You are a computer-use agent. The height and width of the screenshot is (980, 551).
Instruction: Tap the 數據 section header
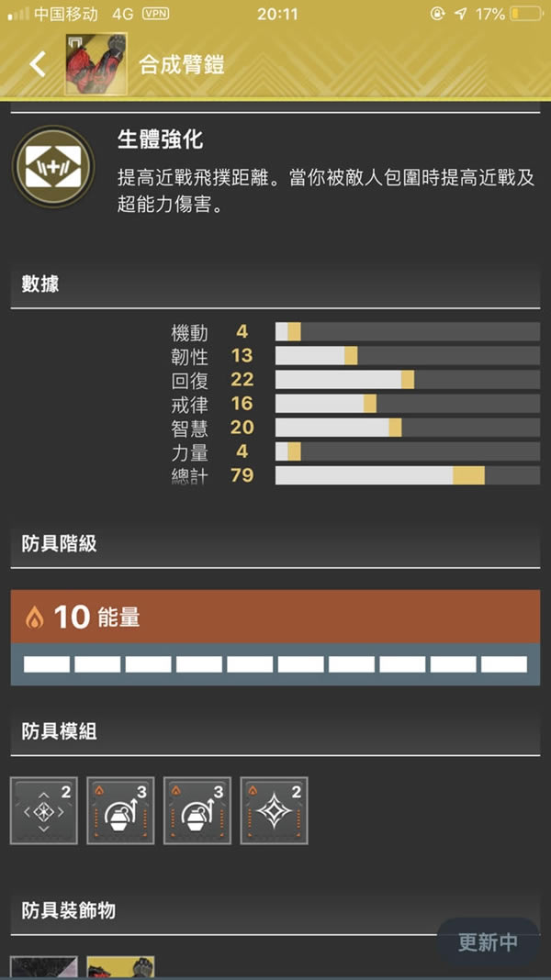(x=40, y=284)
